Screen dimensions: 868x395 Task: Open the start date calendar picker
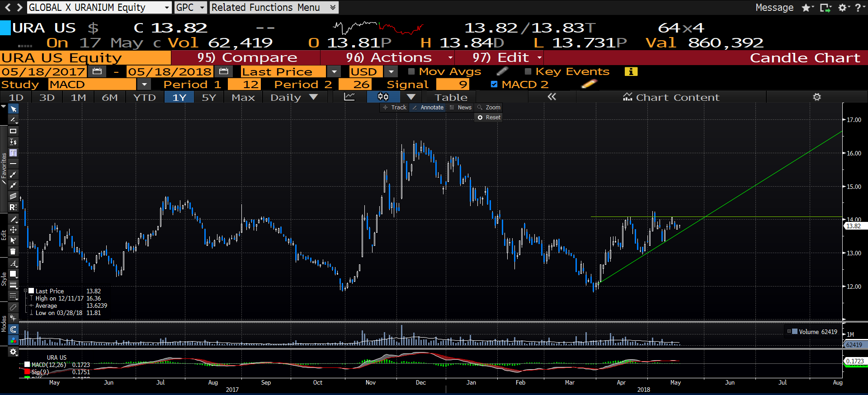point(97,71)
